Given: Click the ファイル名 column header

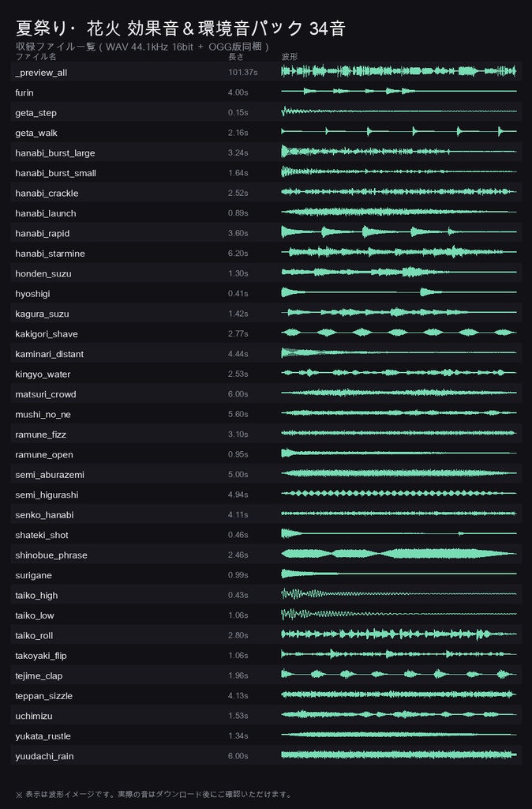Looking at the screenshot, I should coord(36,57).
